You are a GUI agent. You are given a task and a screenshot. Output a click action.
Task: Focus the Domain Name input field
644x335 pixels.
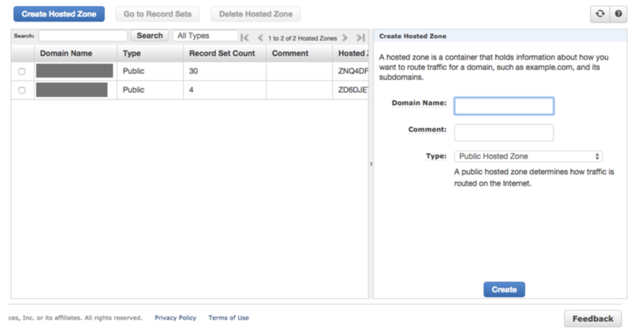[x=504, y=106]
